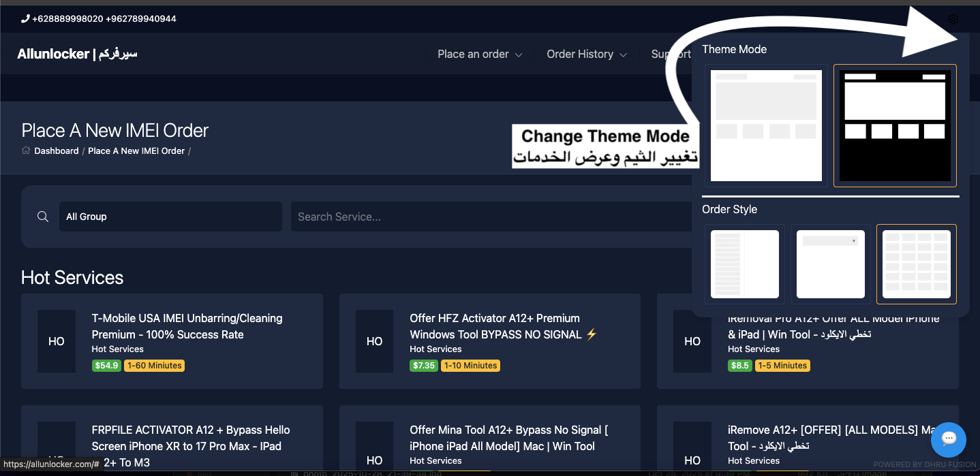Open the Dashboard breadcrumb link

coord(56,150)
